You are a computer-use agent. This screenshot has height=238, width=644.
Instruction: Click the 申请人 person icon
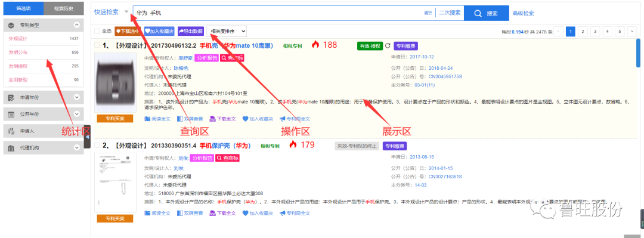(x=11, y=131)
